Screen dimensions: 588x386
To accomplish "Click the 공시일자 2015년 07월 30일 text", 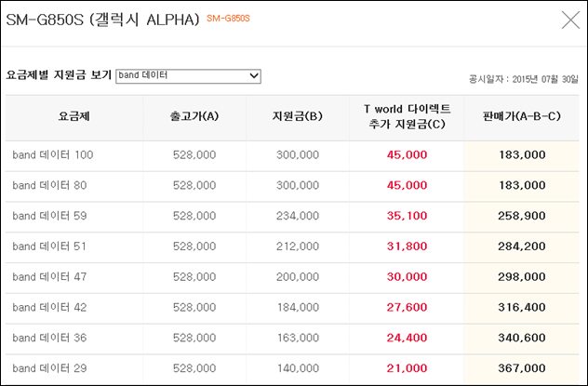I will pyautogui.click(x=524, y=79).
